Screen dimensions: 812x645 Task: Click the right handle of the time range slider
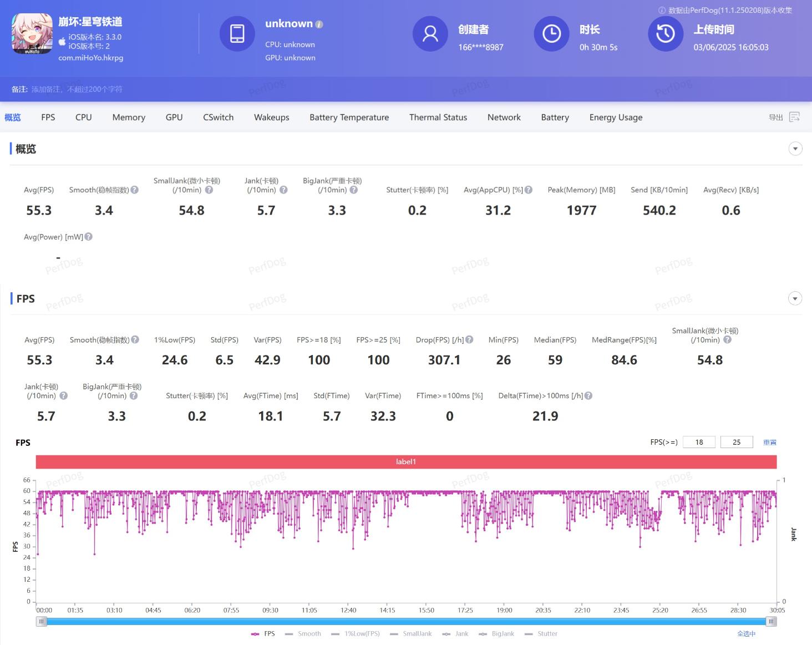(771, 622)
